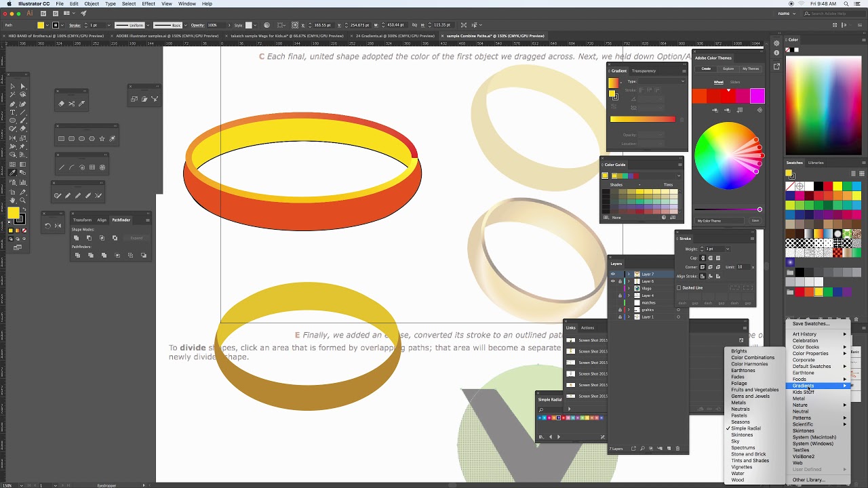The image size is (868, 488).
Task: Choose the Rectangular Grid tool
Action: (92, 167)
